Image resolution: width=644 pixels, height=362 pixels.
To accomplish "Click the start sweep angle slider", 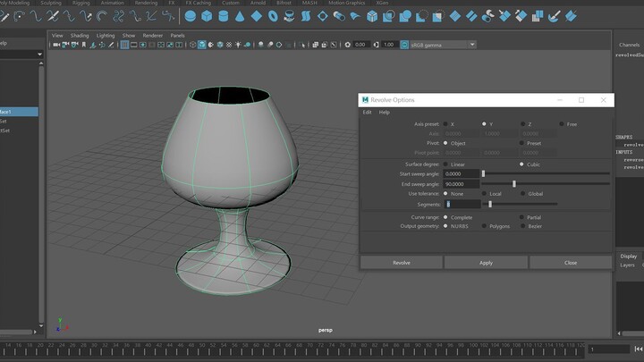I will 546,174.
